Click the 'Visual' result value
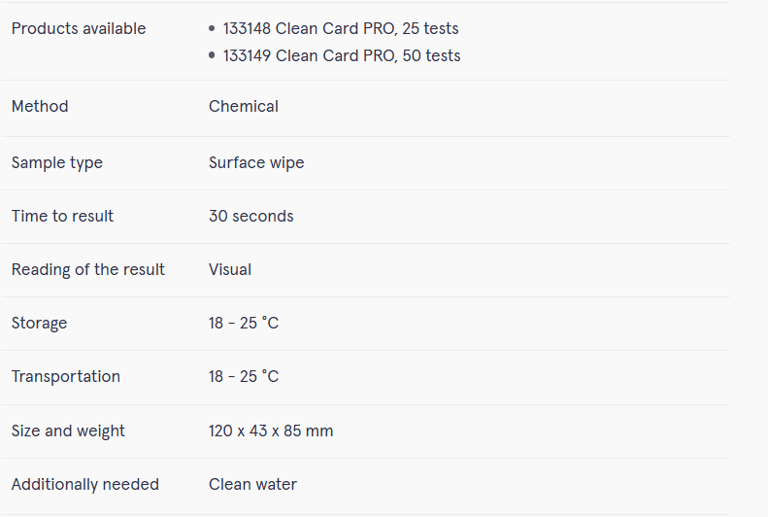This screenshot has width=768, height=517. pos(230,270)
